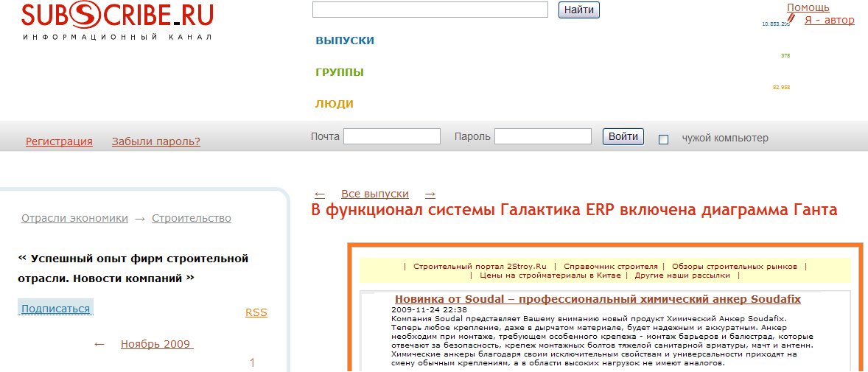Go to previous issue with left arrow
868x372 pixels.
coord(319,194)
